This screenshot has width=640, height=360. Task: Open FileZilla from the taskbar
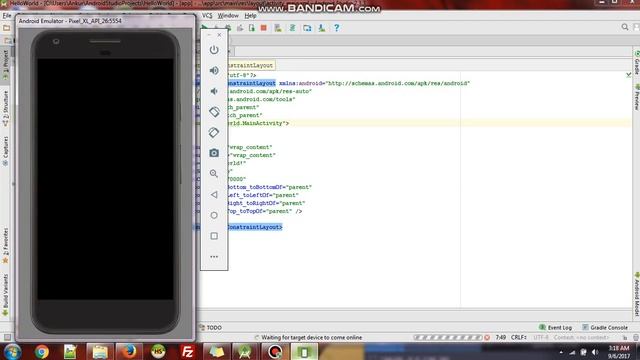click(x=187, y=352)
